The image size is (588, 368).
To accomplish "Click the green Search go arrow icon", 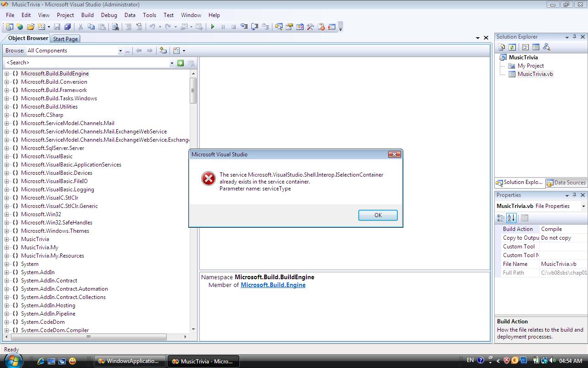I will pyautogui.click(x=181, y=63).
